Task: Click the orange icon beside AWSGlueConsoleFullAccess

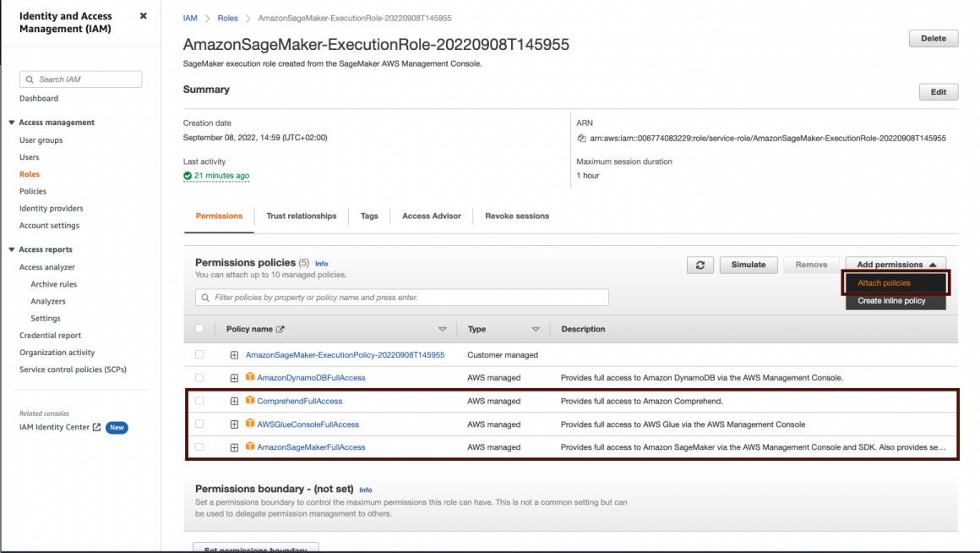Action: pos(250,424)
